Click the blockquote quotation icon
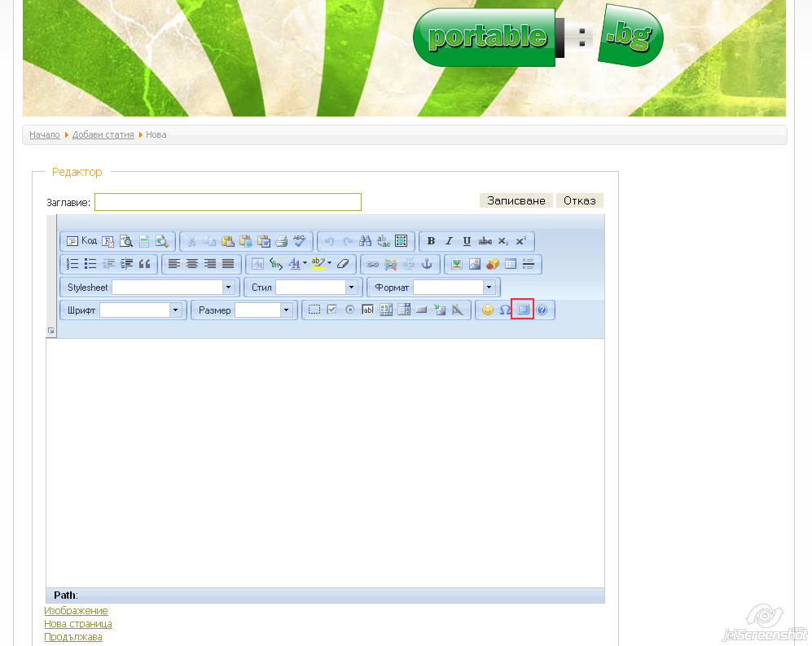This screenshot has width=812, height=646. [x=144, y=264]
